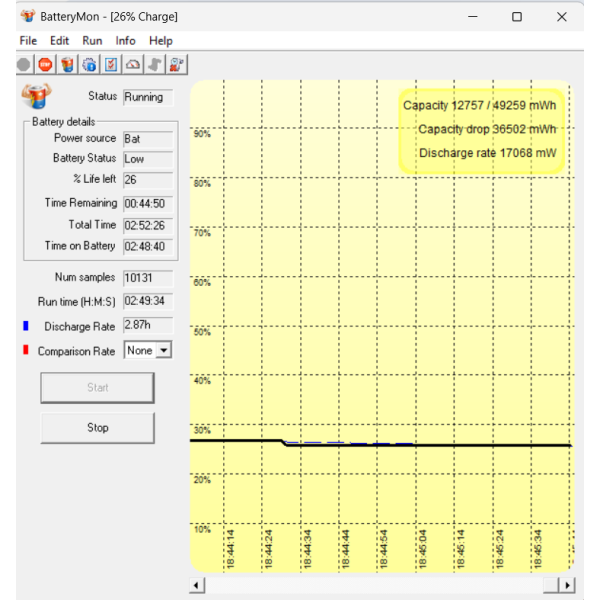Click the grayed-out Start button
600x600 pixels.
click(x=98, y=388)
